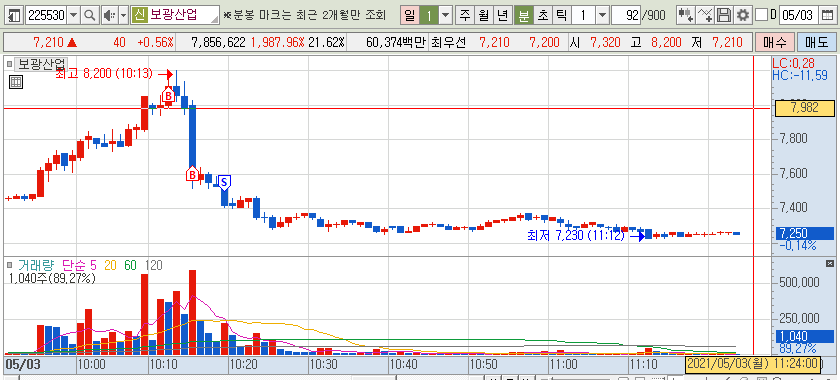Select the 일 (daily) chart period

[x=410, y=16]
